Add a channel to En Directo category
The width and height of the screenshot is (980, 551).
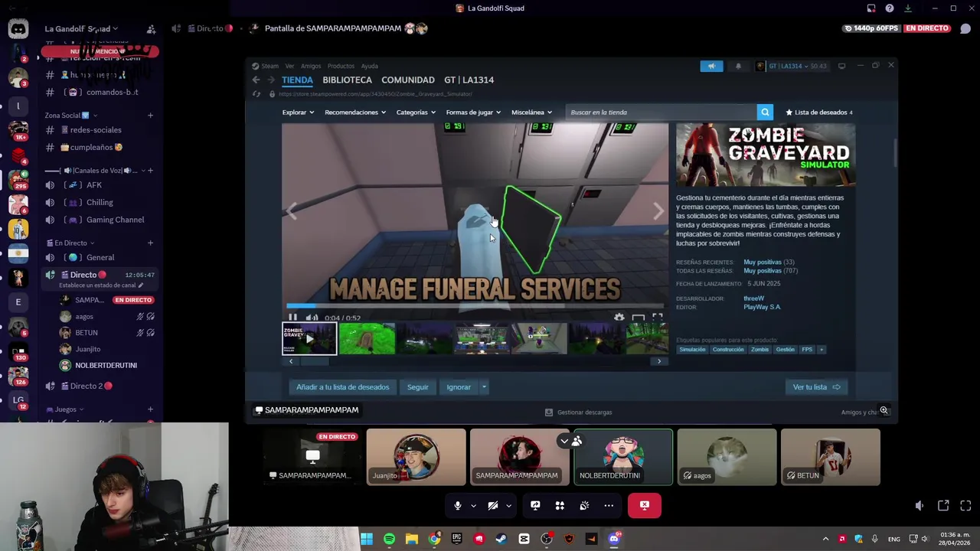tap(150, 243)
